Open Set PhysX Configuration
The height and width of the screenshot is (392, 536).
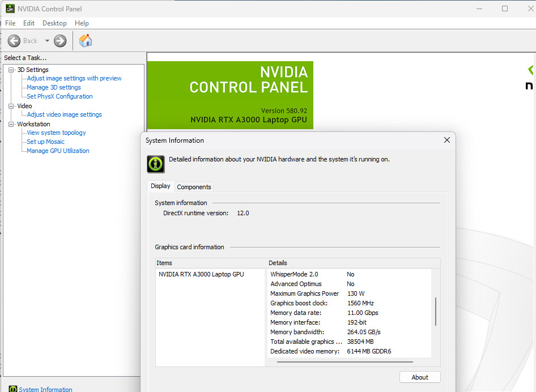tap(60, 96)
